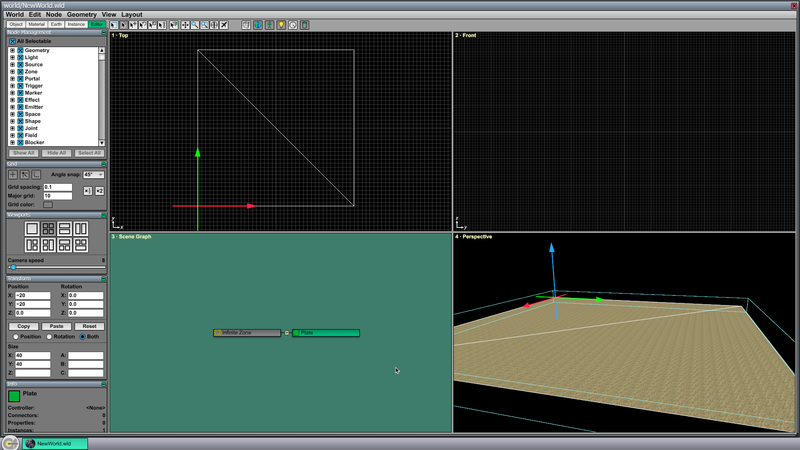Open the Layout menu

pyautogui.click(x=132, y=14)
